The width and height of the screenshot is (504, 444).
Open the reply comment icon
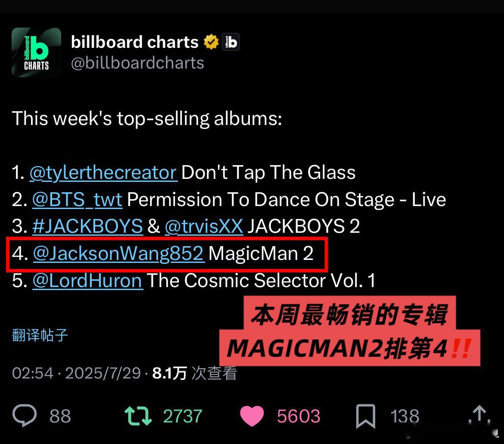(25, 416)
